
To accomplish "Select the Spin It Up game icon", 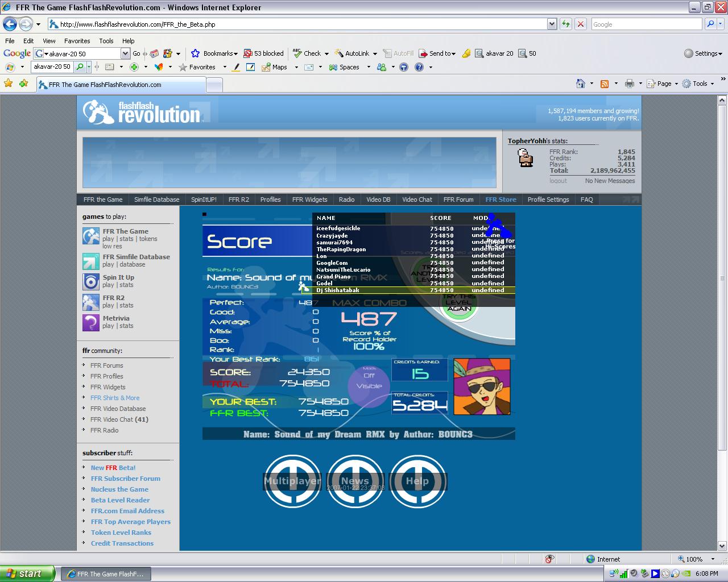I will pyautogui.click(x=91, y=282).
